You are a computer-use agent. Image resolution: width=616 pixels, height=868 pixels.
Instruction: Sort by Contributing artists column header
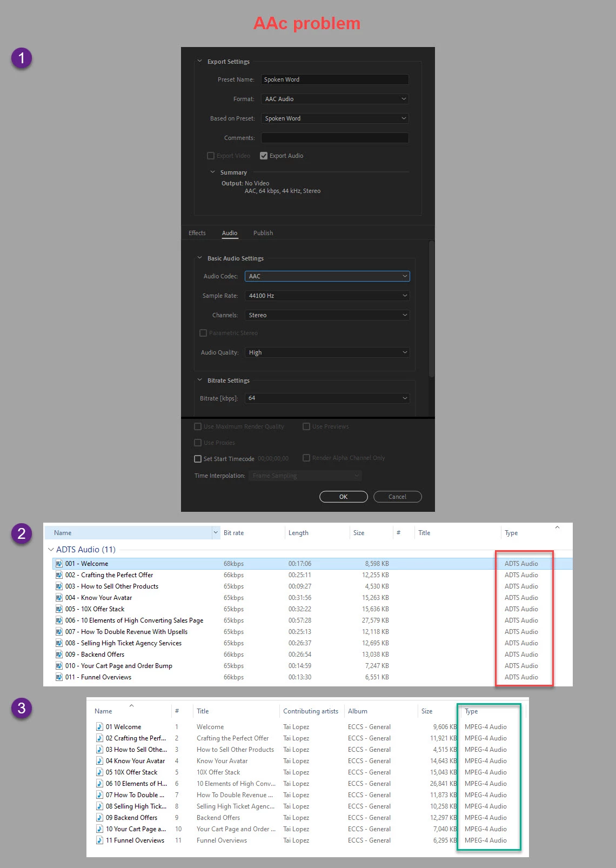(x=311, y=711)
